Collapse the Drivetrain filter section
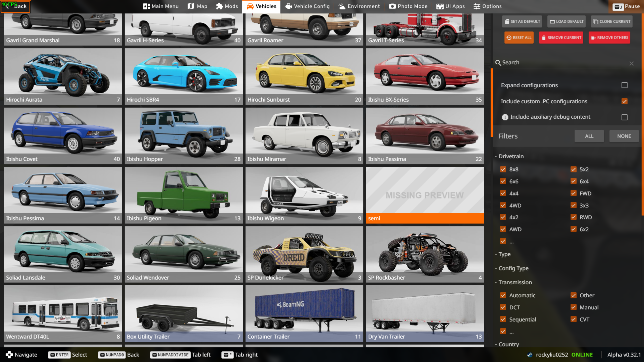644x362 pixels. (511, 156)
